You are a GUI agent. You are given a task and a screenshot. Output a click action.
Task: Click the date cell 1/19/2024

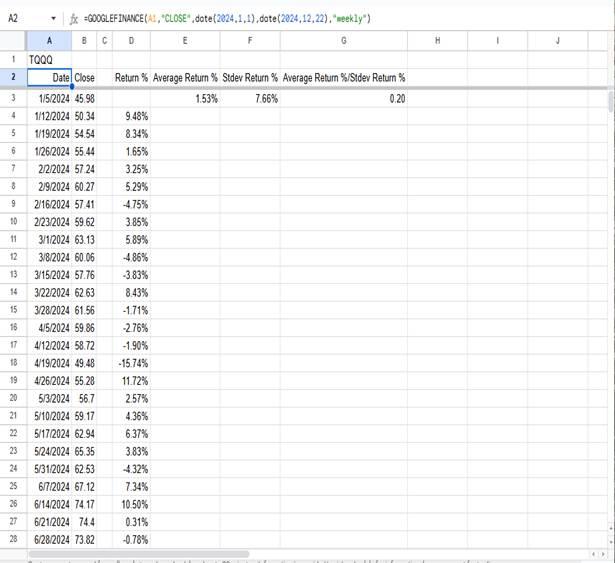(49, 134)
